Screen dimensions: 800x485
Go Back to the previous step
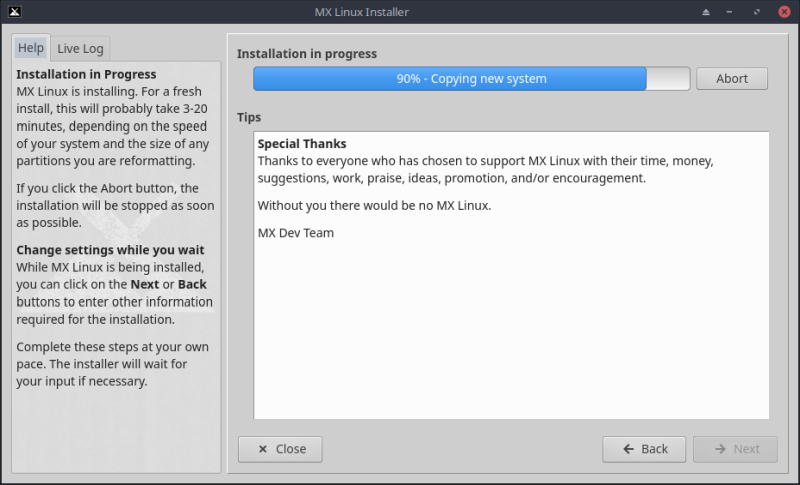pos(644,449)
